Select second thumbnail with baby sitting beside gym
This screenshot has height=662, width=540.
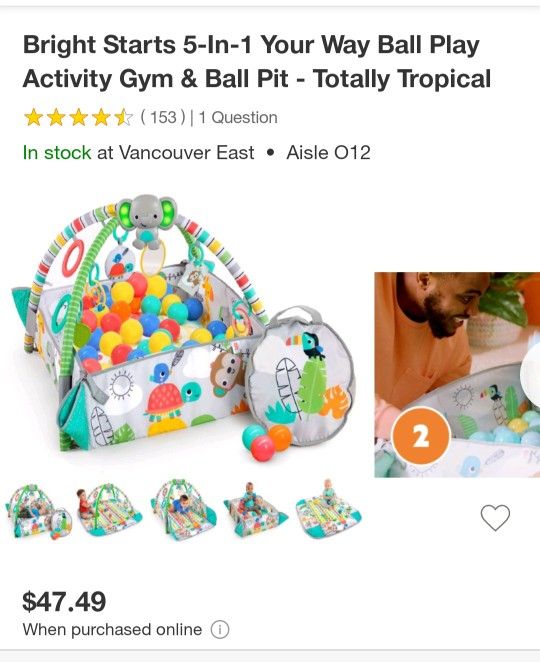109,511
